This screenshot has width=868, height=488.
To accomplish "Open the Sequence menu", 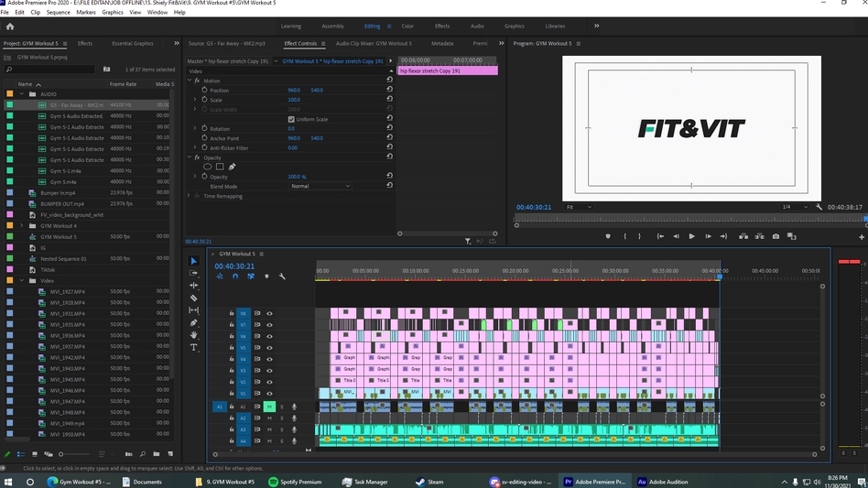I will tap(58, 13).
